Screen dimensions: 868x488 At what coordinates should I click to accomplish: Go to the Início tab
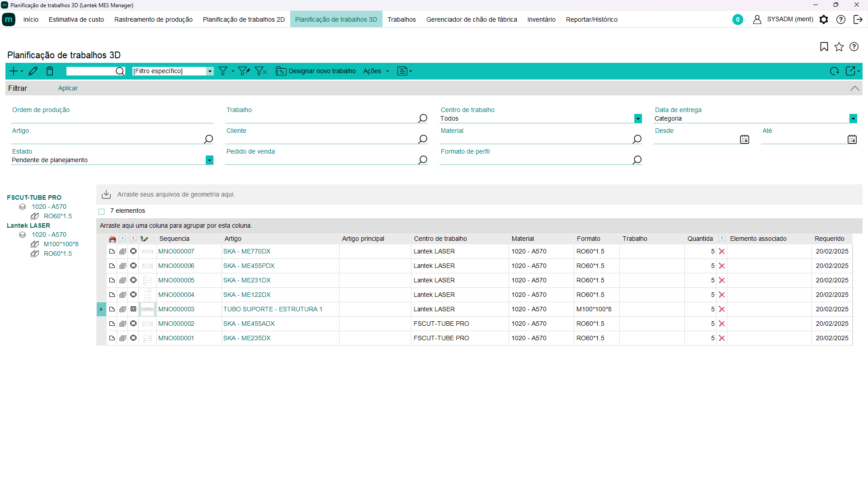click(x=31, y=19)
